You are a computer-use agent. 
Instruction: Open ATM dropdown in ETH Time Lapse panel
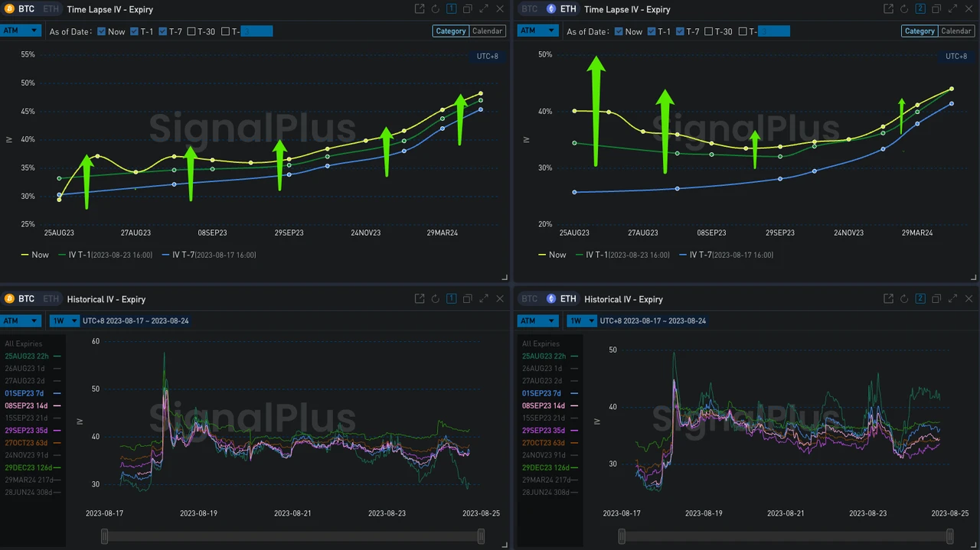(537, 31)
